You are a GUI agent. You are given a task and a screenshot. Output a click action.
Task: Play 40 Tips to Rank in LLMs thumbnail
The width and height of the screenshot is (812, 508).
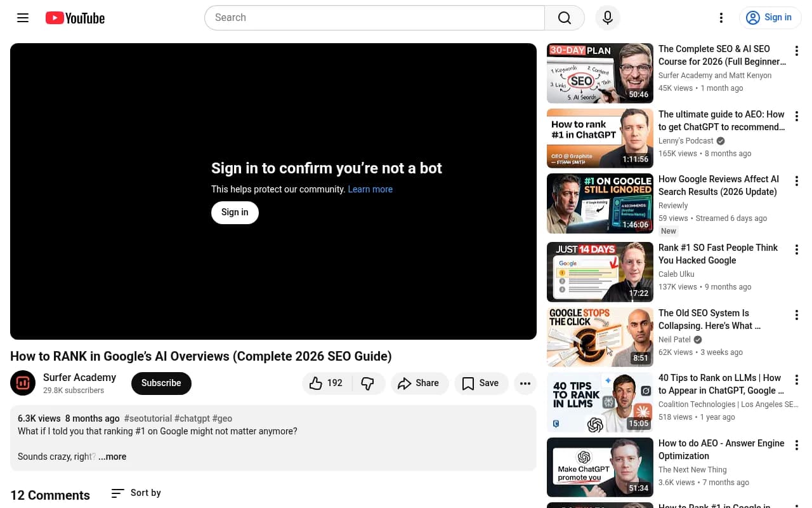pos(600,403)
